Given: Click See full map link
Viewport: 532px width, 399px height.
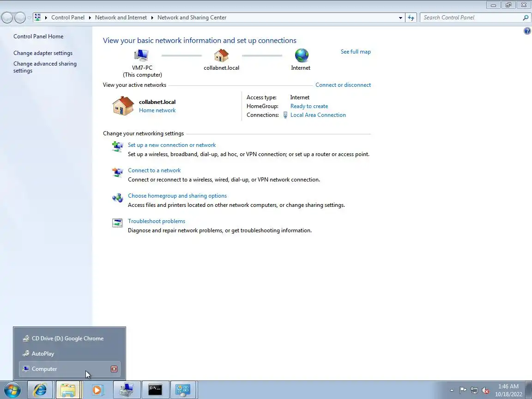Looking at the screenshot, I should click(356, 52).
